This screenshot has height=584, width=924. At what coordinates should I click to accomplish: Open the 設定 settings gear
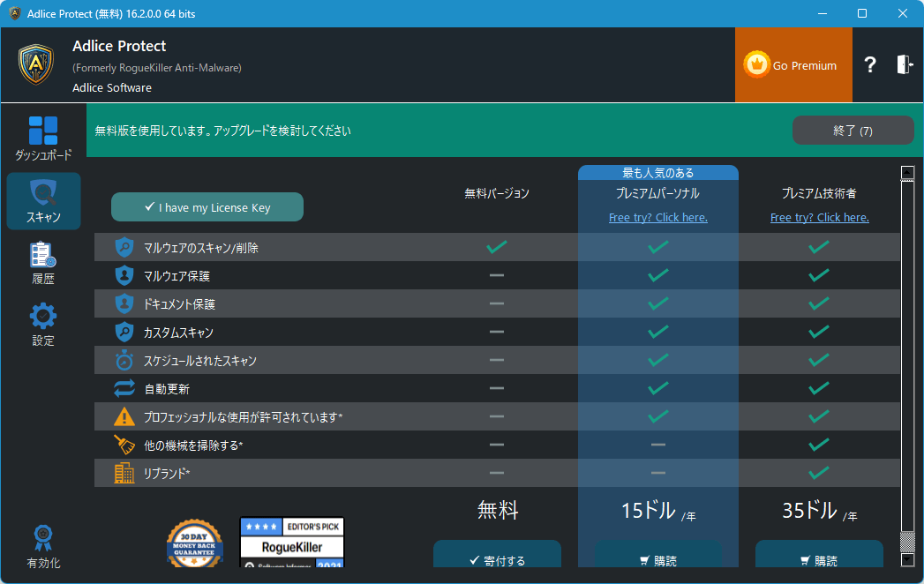(43, 325)
